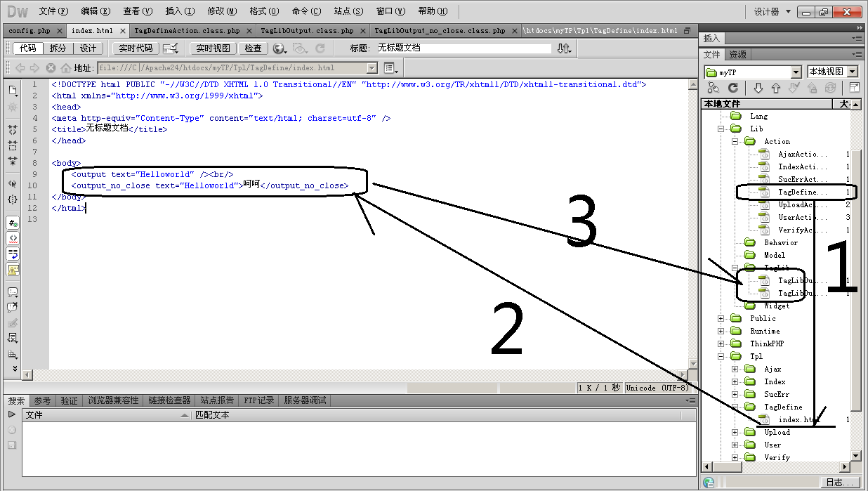Collapse the Lib folder in file tree
The width and height of the screenshot is (868, 491).
721,129
